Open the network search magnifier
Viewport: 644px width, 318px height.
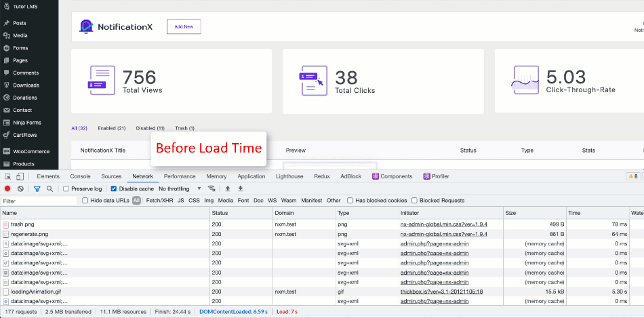pyautogui.click(x=49, y=188)
